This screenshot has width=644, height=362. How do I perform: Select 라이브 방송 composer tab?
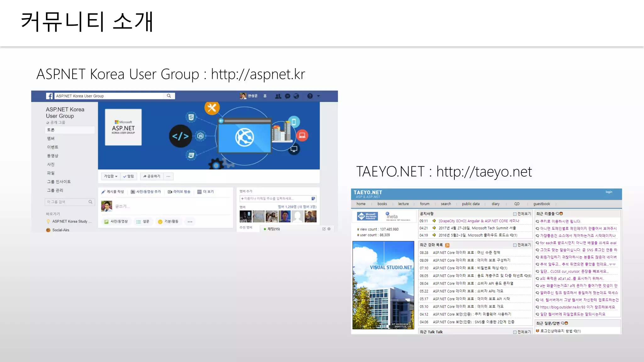[x=179, y=192]
